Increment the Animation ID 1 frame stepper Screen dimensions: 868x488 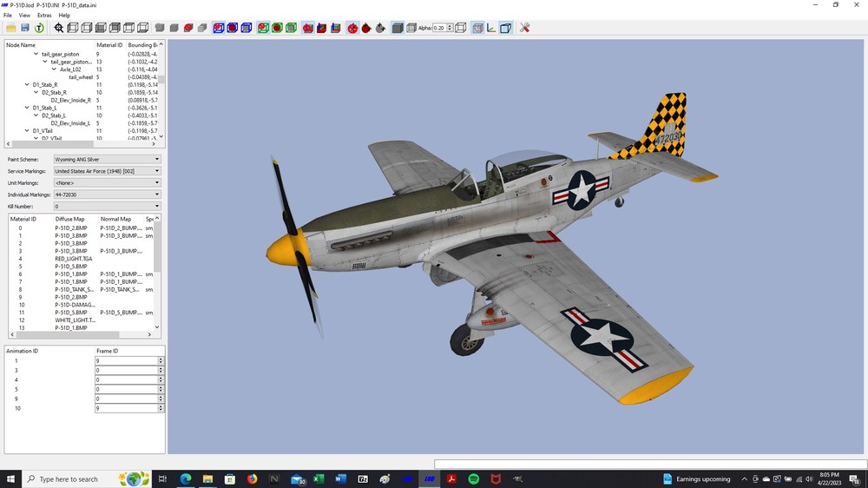(x=161, y=359)
